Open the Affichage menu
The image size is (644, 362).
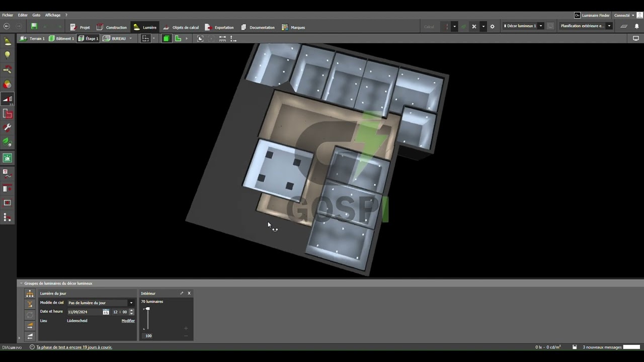pos(53,15)
